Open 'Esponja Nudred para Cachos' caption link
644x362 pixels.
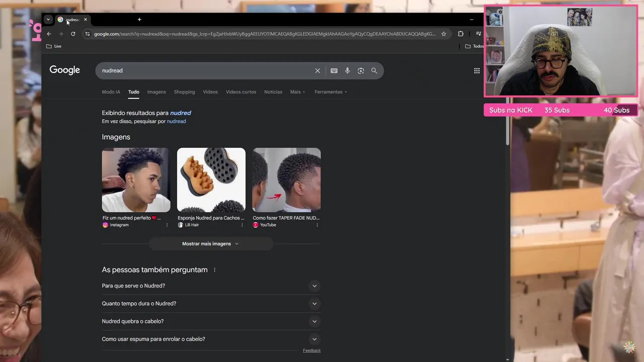click(211, 218)
